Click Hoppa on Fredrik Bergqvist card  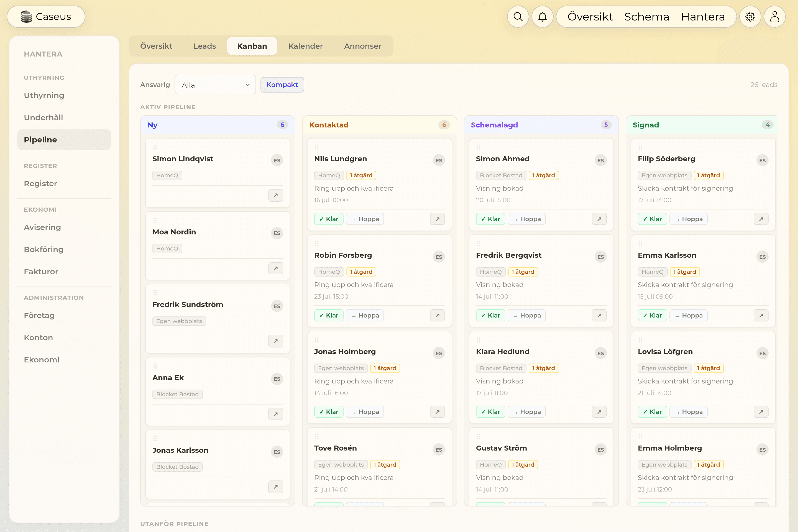(526, 315)
